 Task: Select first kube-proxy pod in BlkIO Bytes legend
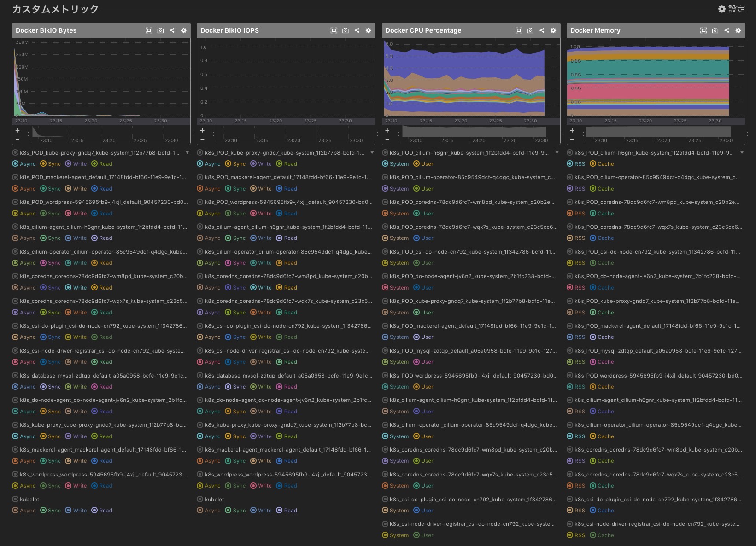pos(99,153)
